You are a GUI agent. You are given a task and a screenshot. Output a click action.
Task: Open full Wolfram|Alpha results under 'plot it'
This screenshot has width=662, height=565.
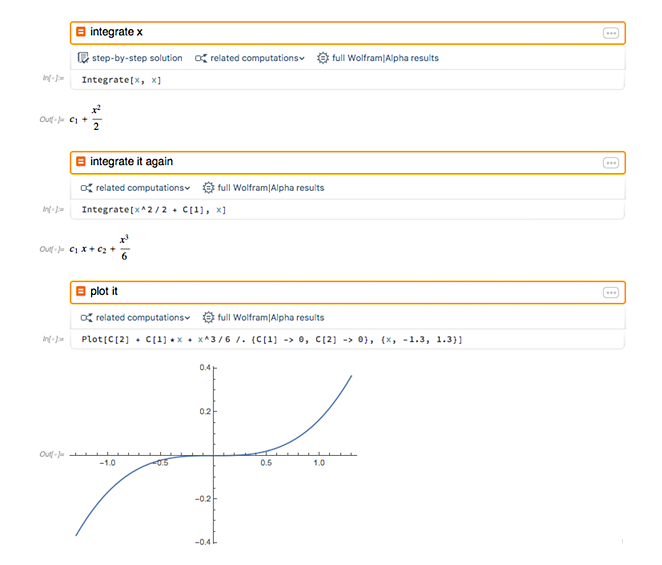(x=270, y=317)
